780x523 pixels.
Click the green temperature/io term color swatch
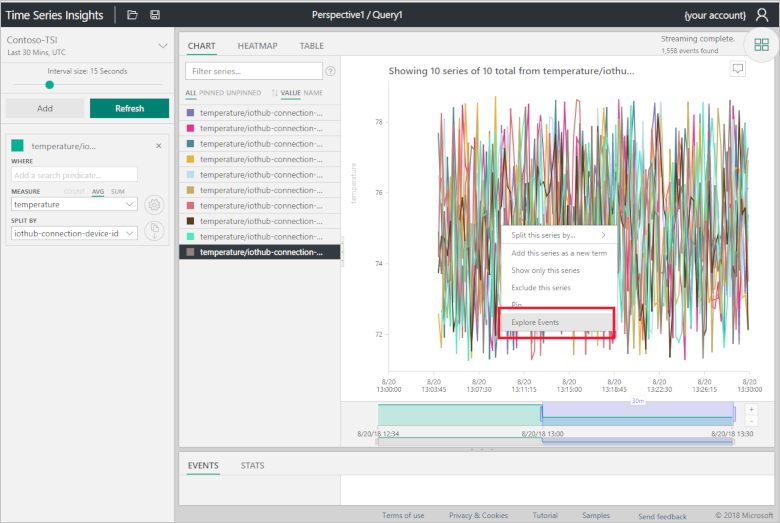point(17,145)
